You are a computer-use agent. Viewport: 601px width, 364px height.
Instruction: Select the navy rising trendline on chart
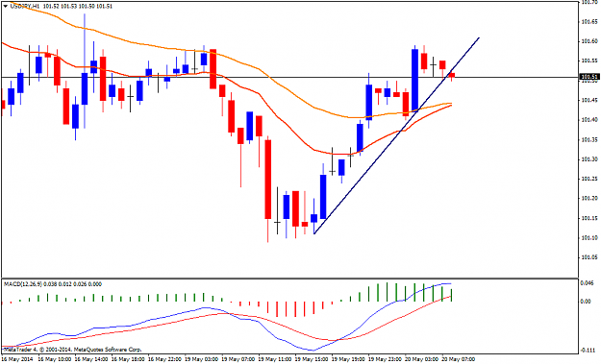[x=396, y=135]
